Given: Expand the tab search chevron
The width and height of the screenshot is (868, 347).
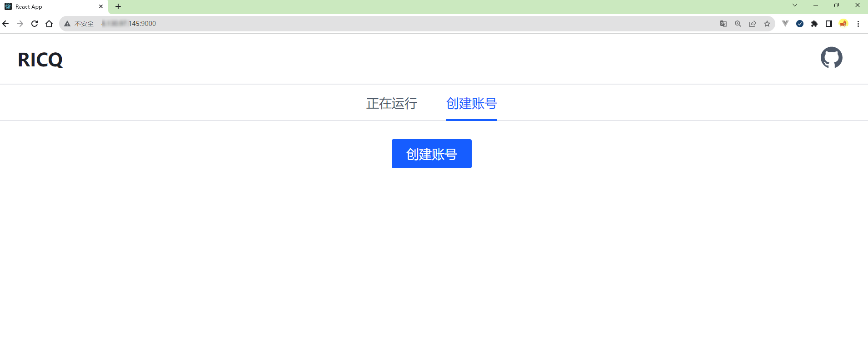Looking at the screenshot, I should coord(795,5).
